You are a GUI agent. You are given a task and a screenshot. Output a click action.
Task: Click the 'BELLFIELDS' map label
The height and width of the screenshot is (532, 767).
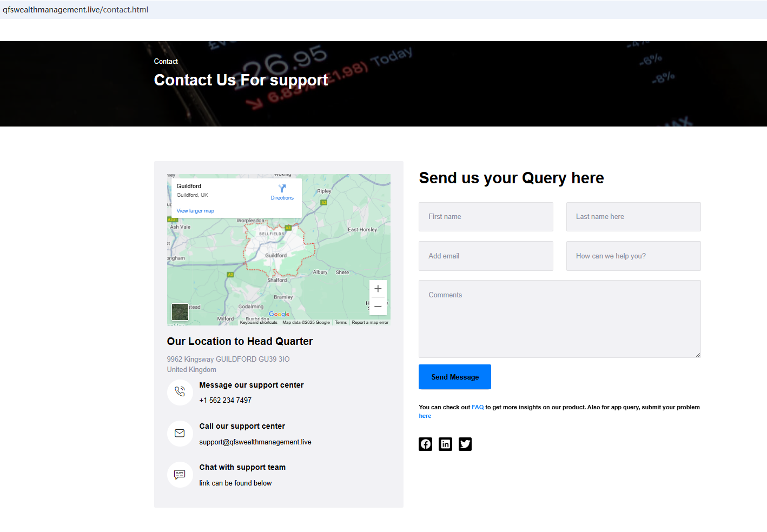[x=272, y=234]
